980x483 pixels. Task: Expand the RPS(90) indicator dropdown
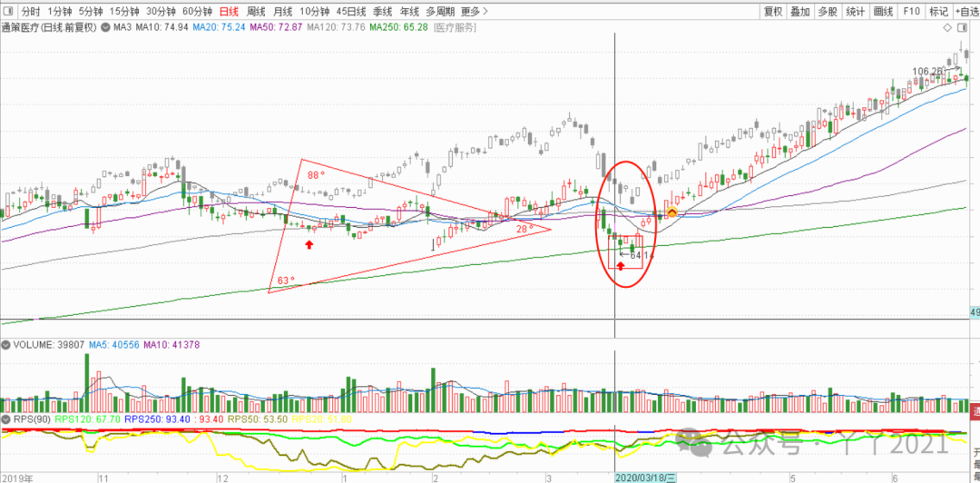[6, 419]
